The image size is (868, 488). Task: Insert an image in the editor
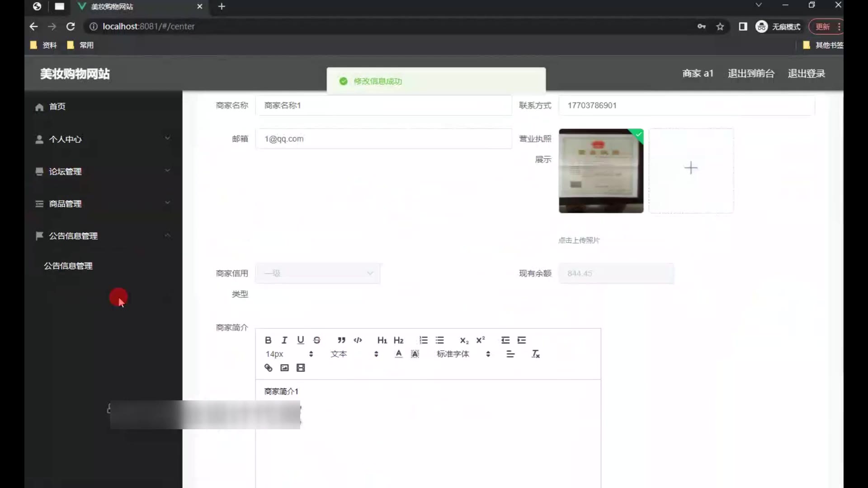(284, 368)
